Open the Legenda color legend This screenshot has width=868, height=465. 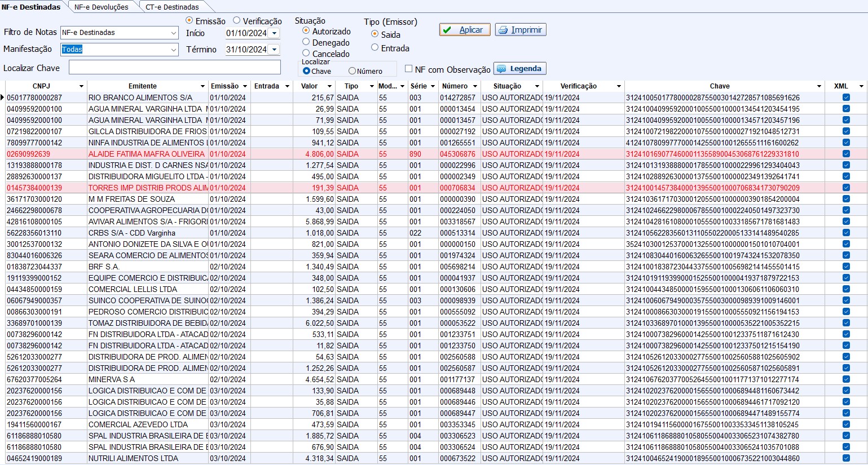click(519, 69)
